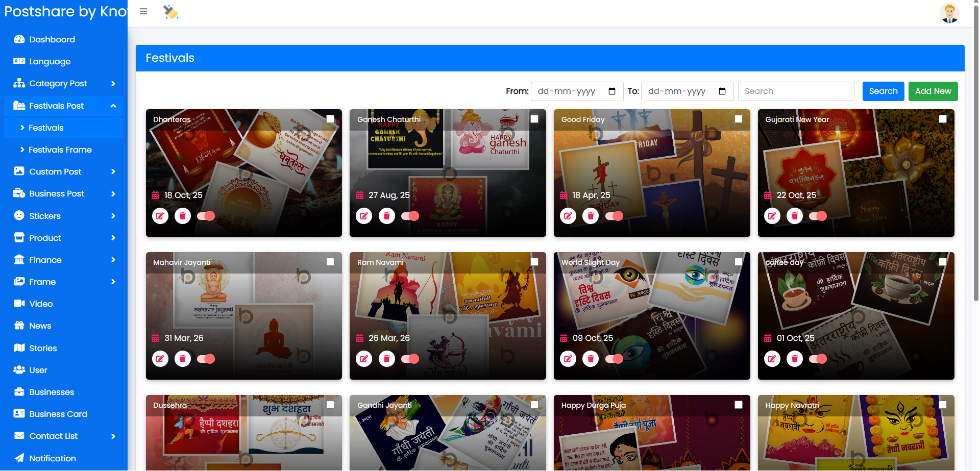This screenshot has height=471, width=980.
Task: Open the Dussehra festival thumbnail
Action: click(x=244, y=433)
